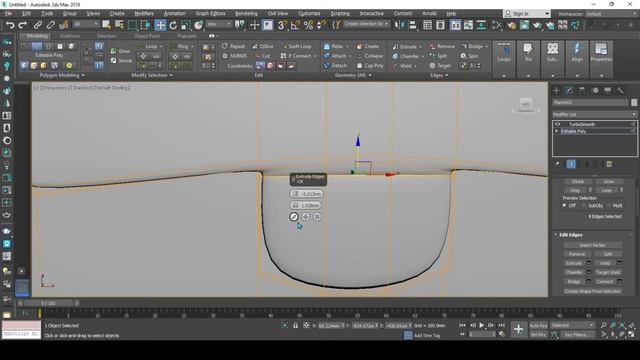Viewport: 640px width, 360px height.
Task: Choose the Select Object tool
Action: click(x=107, y=25)
